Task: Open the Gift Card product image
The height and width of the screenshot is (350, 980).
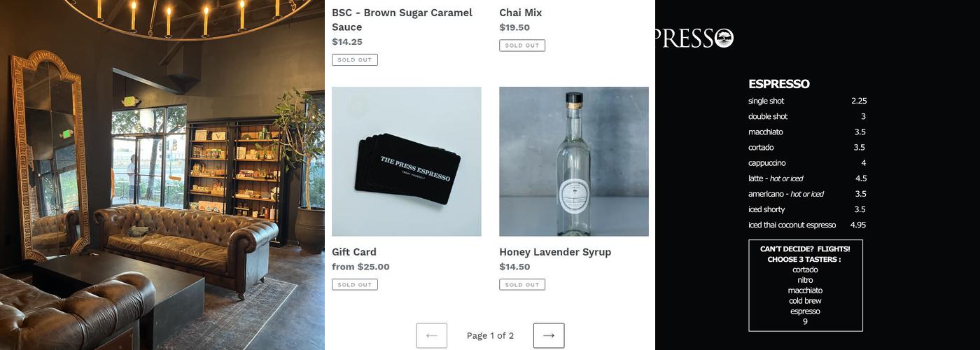Action: (407, 162)
